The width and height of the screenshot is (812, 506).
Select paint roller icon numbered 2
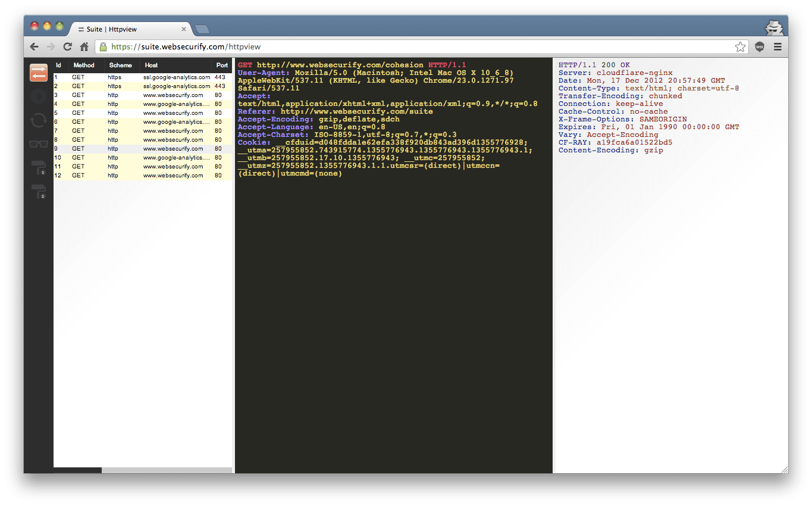point(39,192)
